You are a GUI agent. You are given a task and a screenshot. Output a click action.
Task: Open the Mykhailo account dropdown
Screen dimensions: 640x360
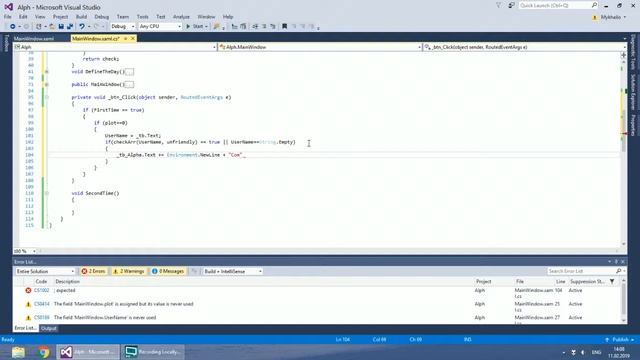pyautogui.click(x=613, y=17)
